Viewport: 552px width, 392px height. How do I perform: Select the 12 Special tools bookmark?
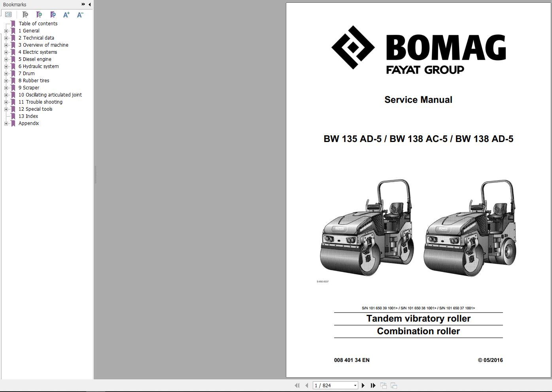36,109
